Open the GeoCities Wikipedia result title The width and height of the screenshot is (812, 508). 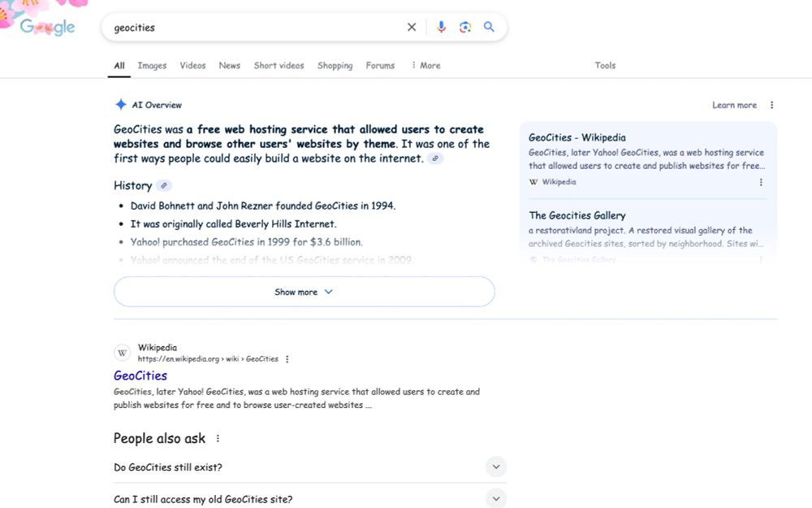coord(140,376)
